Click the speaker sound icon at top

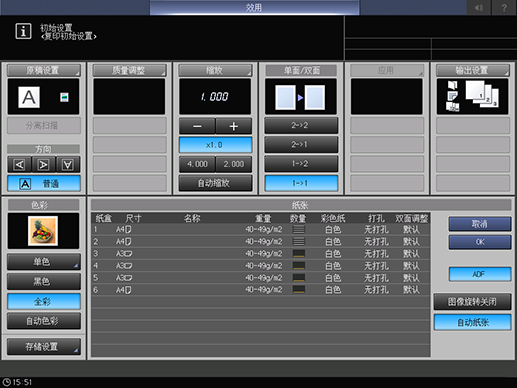click(x=479, y=7)
